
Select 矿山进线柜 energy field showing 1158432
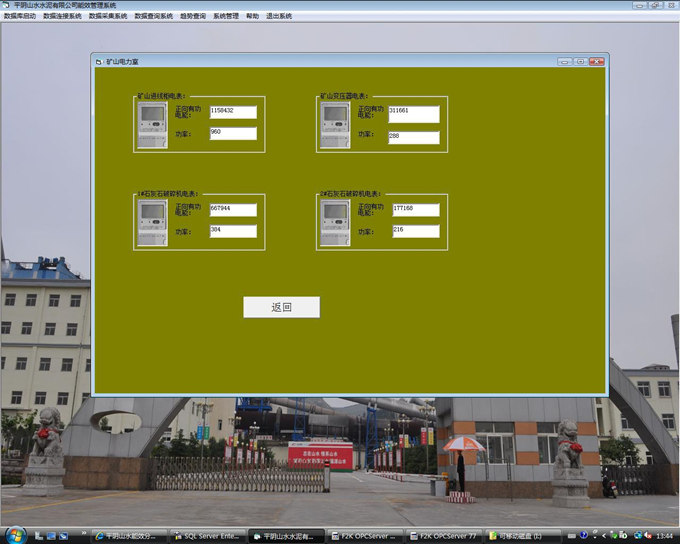click(x=233, y=112)
